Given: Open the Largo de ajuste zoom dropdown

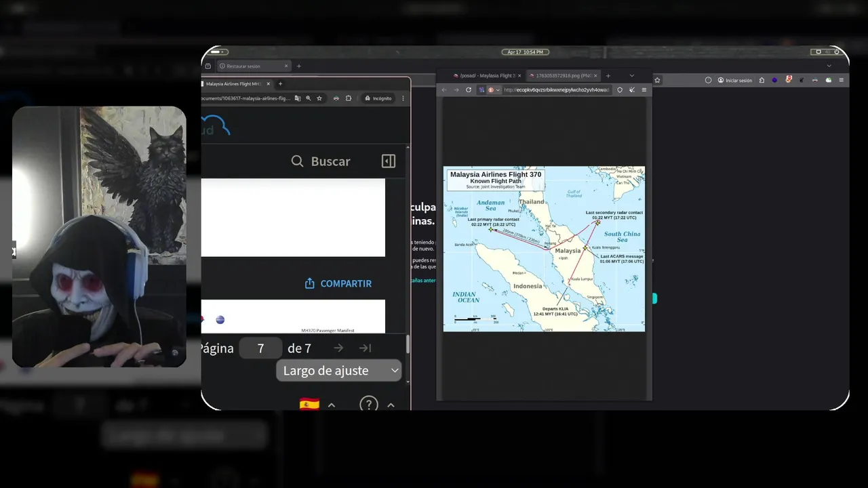Looking at the screenshot, I should point(339,371).
